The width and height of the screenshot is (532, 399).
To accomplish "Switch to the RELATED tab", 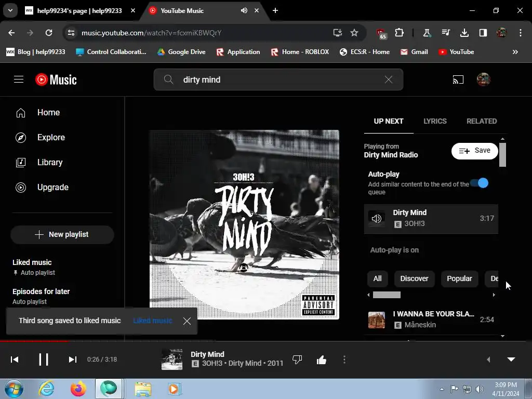I will (x=482, y=121).
